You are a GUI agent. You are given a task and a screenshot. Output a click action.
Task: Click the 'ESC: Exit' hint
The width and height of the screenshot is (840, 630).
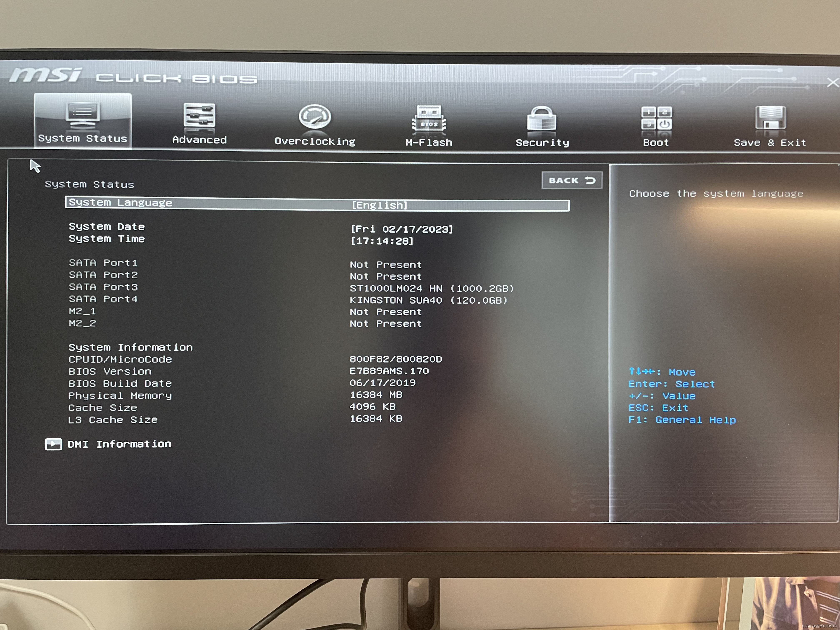tap(658, 408)
